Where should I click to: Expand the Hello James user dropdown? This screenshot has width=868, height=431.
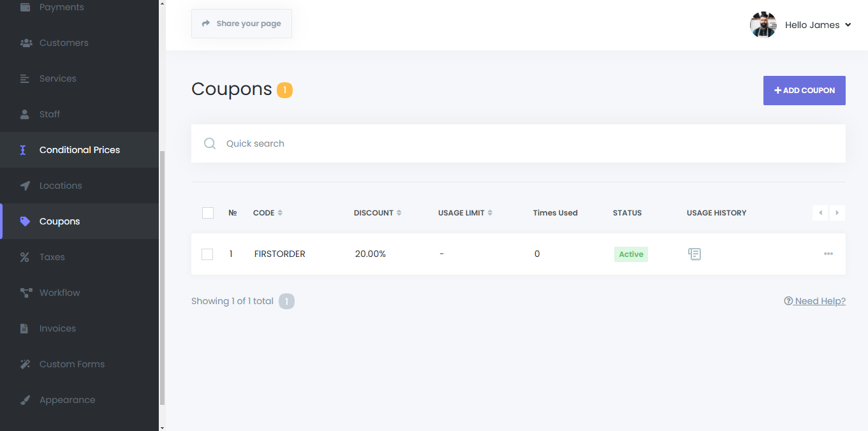pyautogui.click(x=818, y=25)
